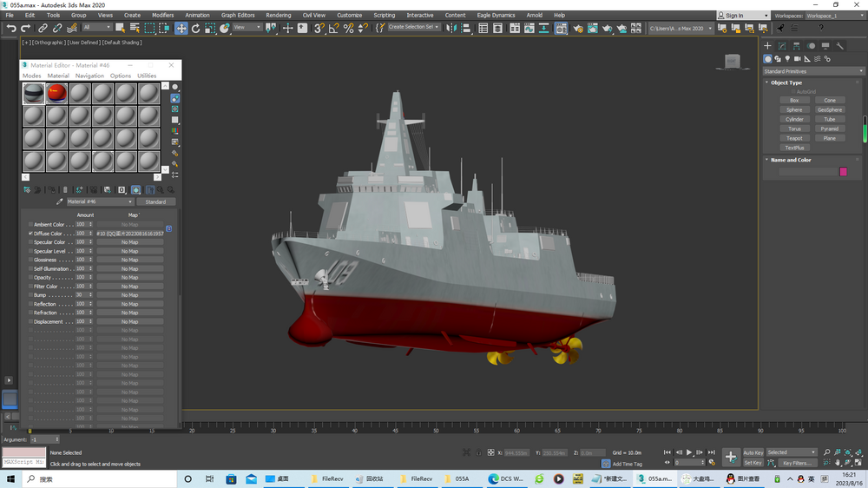Open the Rendering menu
Image resolution: width=868 pixels, height=488 pixels.
point(278,15)
